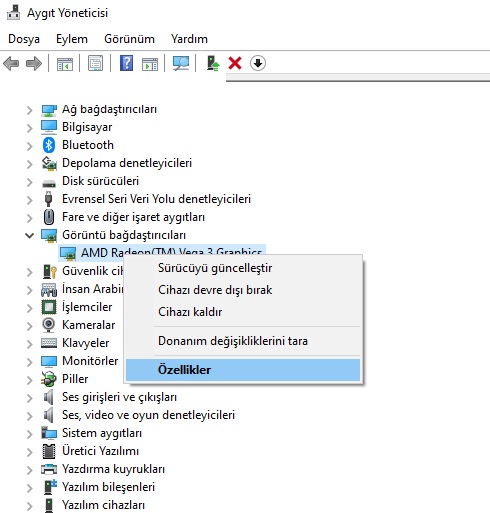Click the show/hide console tree toolbar icon

(x=65, y=63)
